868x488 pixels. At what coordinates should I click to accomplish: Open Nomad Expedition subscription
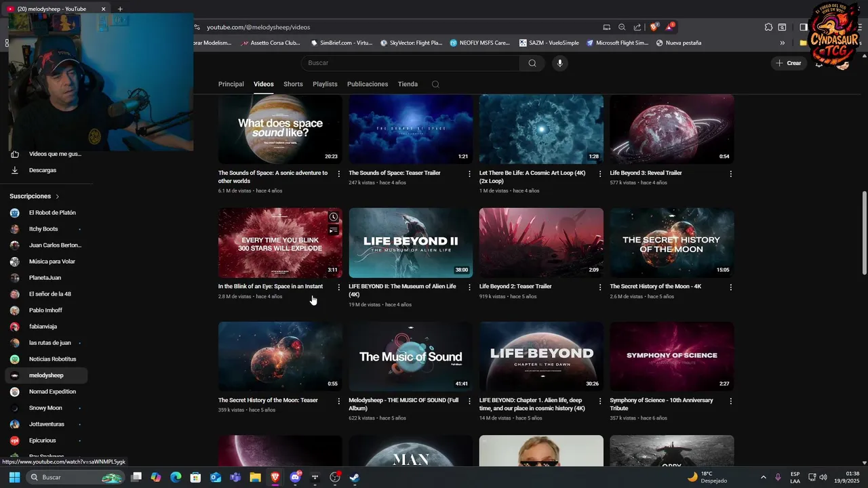coord(46,392)
